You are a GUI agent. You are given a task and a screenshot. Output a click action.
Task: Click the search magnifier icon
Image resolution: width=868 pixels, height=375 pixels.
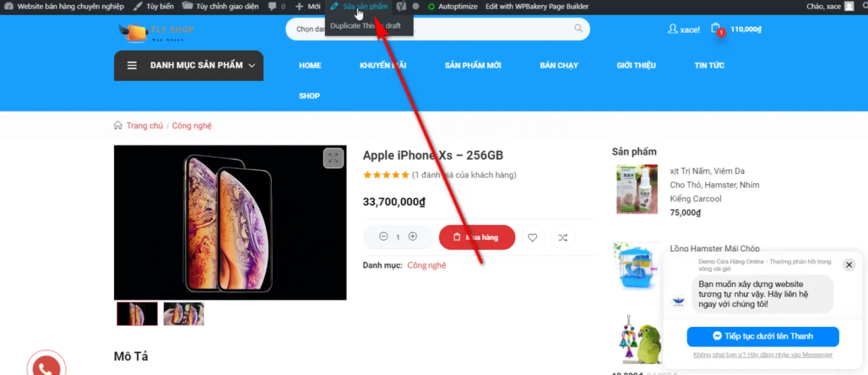pos(578,28)
